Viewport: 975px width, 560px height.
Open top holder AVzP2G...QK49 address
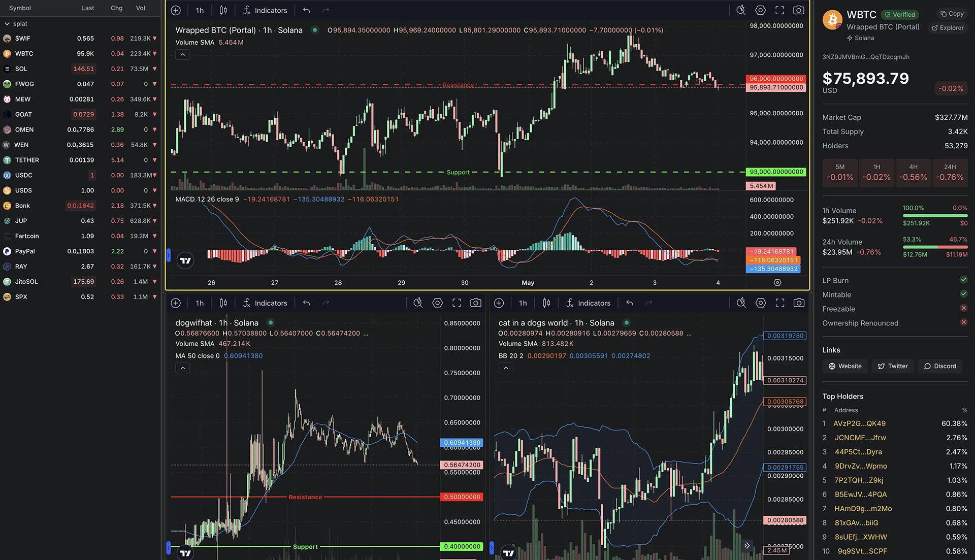pyautogui.click(x=859, y=423)
